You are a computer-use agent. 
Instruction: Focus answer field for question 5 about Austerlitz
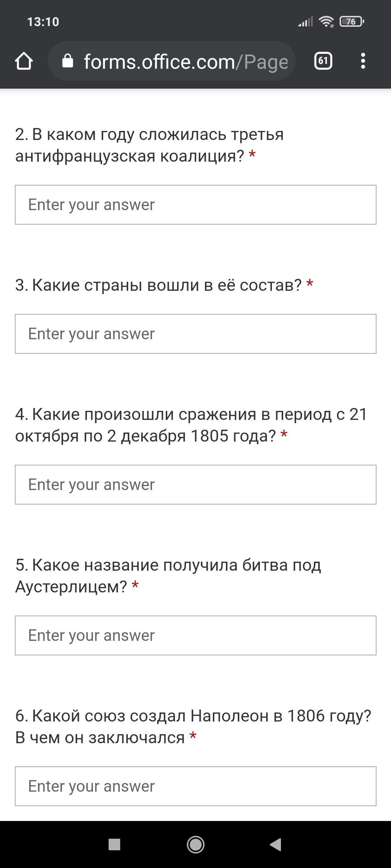click(x=195, y=635)
